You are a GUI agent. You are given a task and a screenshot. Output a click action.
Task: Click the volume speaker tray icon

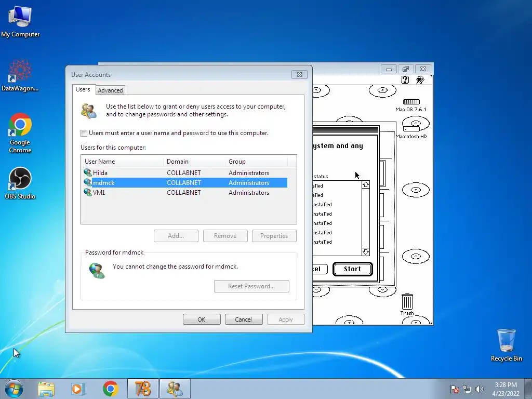pyautogui.click(x=480, y=389)
